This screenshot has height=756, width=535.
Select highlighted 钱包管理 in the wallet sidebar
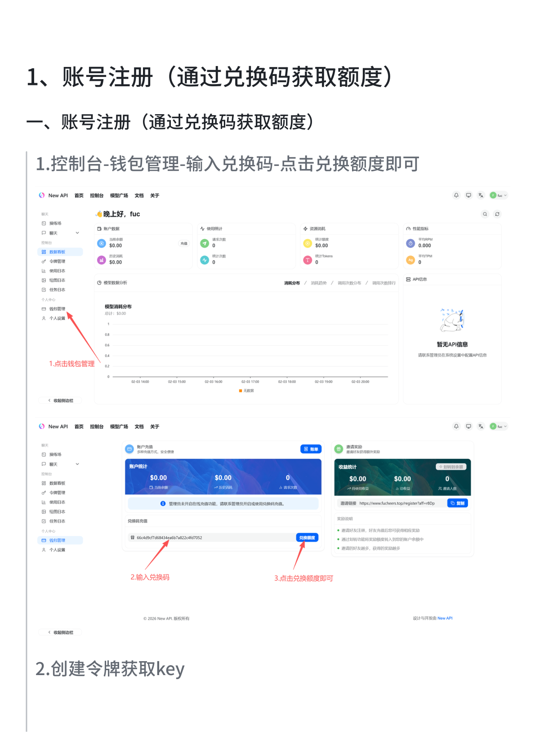coord(61,540)
